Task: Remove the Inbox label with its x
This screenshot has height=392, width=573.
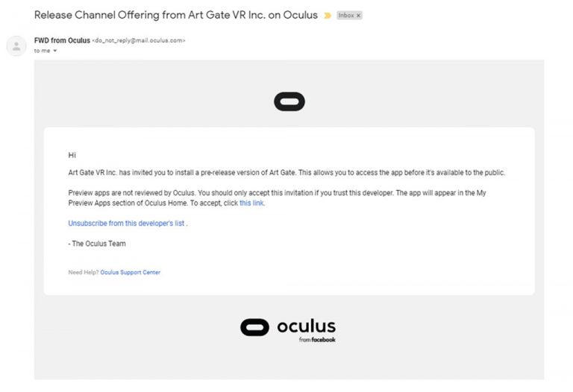Action: pos(358,16)
